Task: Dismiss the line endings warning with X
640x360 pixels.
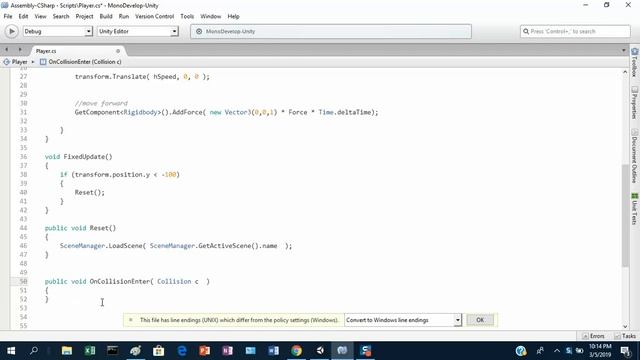Action: click(x=131, y=320)
